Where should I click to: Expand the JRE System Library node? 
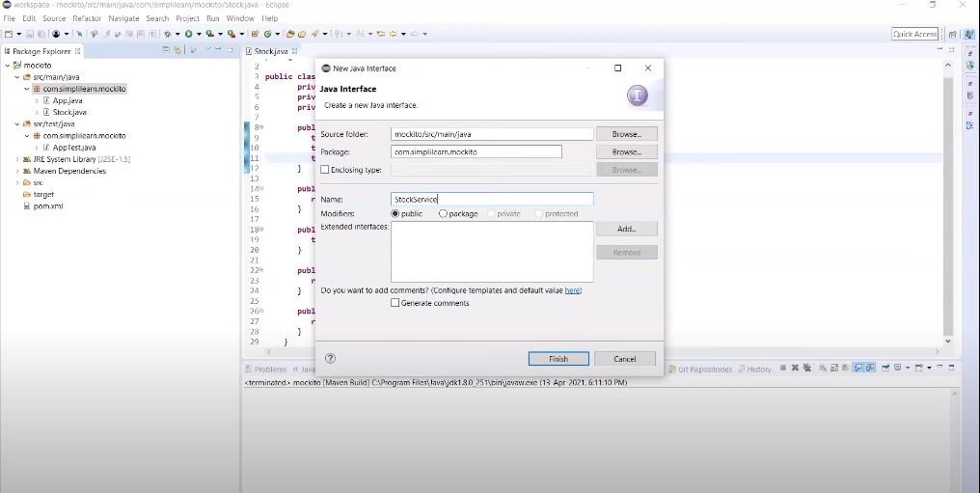[17, 159]
